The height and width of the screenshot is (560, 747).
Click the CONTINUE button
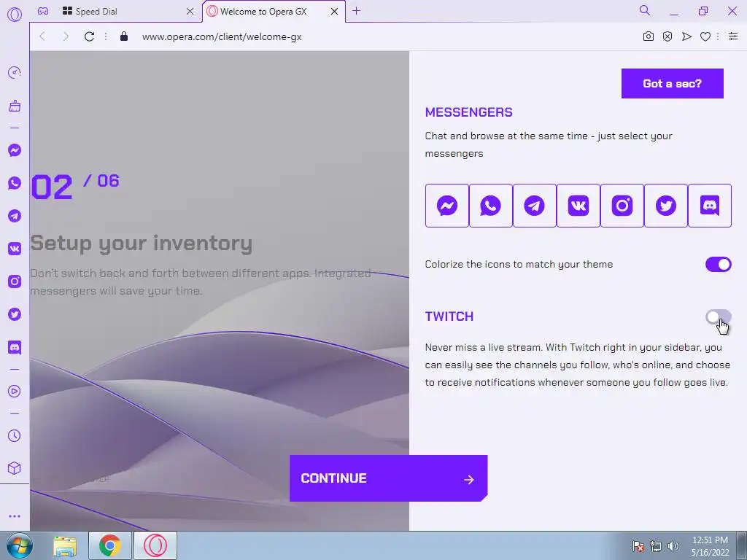pyautogui.click(x=388, y=478)
